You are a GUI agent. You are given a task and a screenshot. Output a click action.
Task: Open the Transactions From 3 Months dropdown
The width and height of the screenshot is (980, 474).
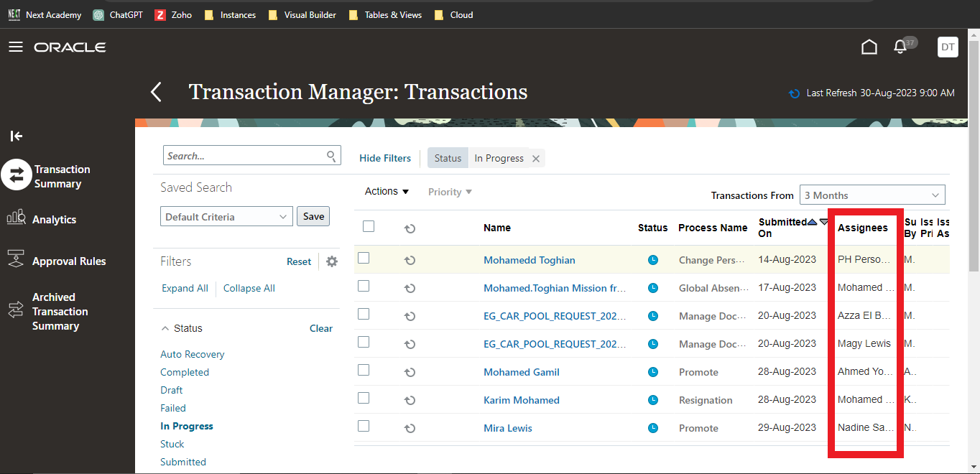click(872, 195)
